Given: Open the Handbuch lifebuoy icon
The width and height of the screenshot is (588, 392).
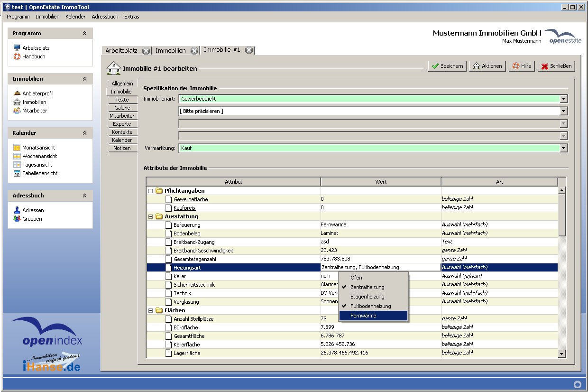Looking at the screenshot, I should coord(18,56).
